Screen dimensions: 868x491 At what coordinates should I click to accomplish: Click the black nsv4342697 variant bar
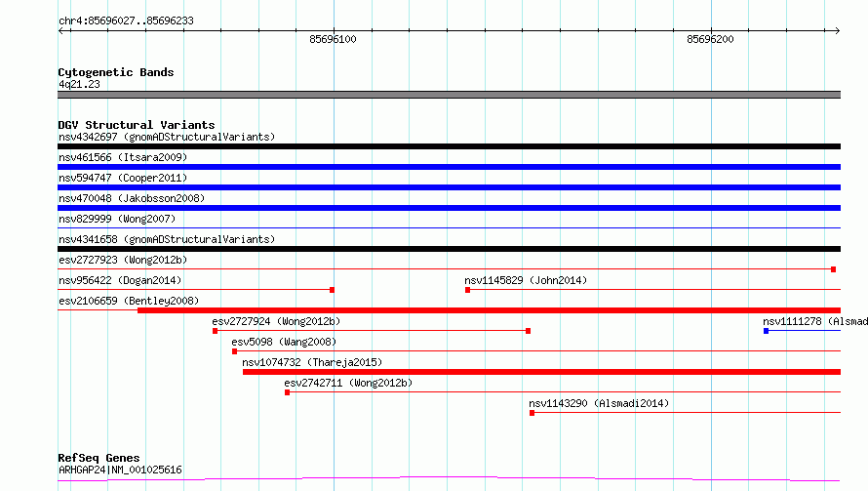point(449,146)
